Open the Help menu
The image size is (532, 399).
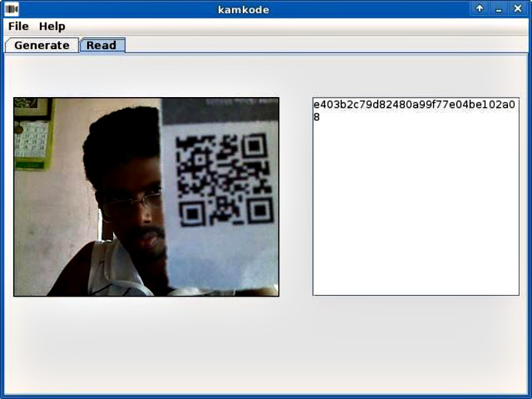coord(52,26)
